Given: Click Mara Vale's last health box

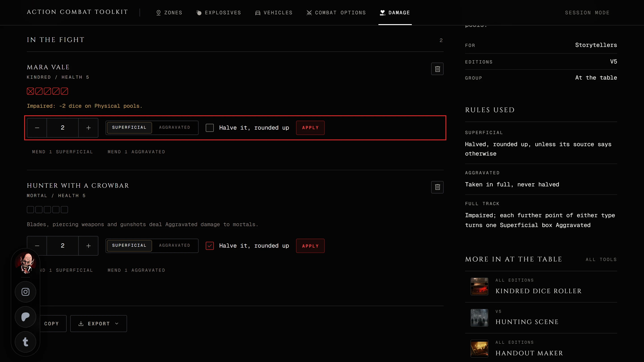Looking at the screenshot, I should (x=64, y=91).
